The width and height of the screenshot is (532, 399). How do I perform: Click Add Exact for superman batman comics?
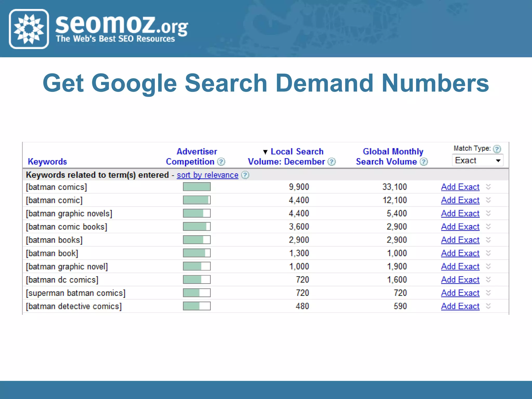(x=460, y=293)
